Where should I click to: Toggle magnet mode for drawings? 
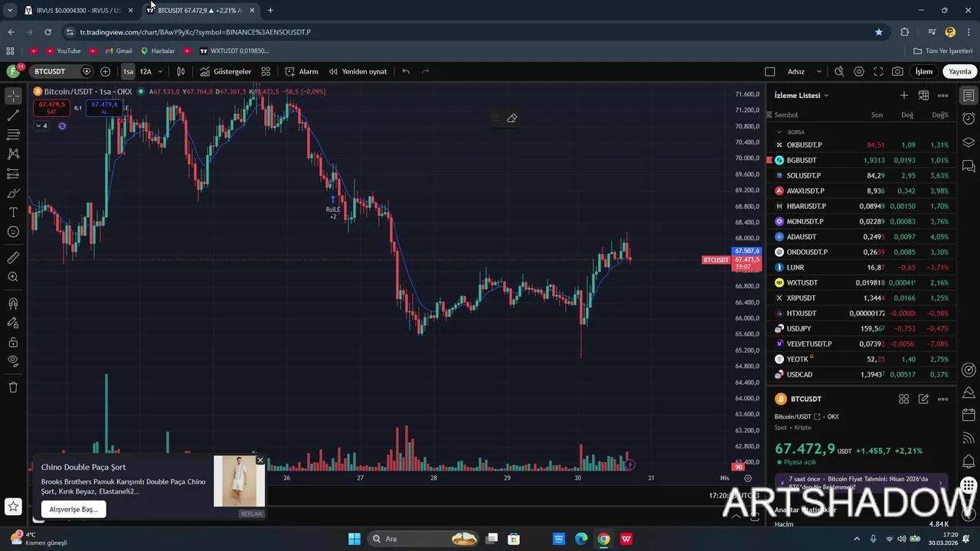[x=13, y=303]
